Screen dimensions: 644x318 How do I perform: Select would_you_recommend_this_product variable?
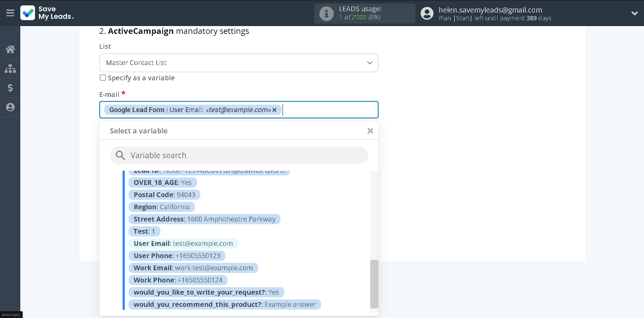pos(225,304)
